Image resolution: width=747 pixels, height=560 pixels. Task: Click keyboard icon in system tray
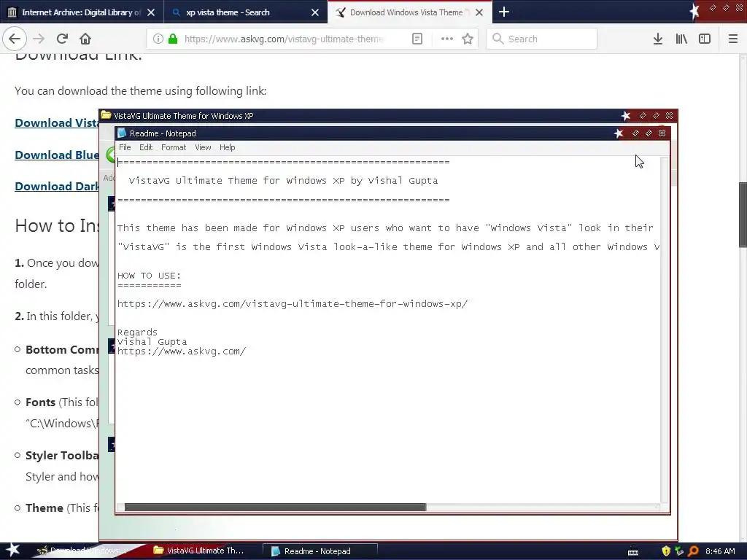tap(632, 552)
